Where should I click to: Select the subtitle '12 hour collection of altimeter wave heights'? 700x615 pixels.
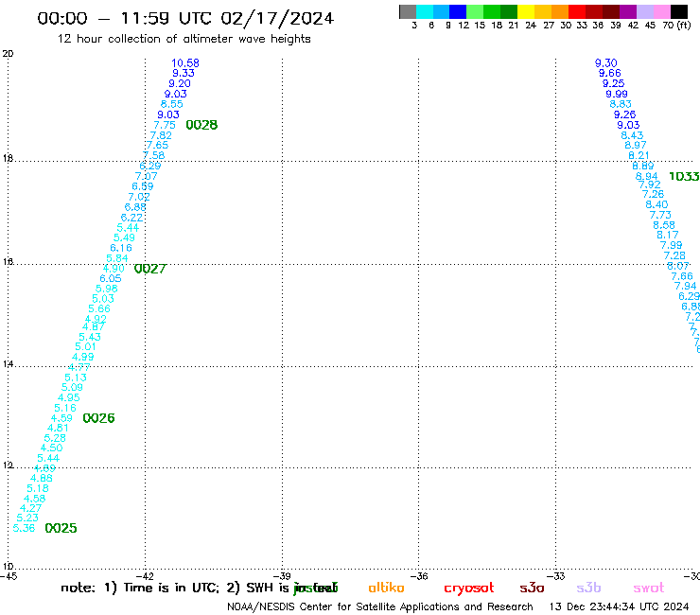pyautogui.click(x=184, y=39)
